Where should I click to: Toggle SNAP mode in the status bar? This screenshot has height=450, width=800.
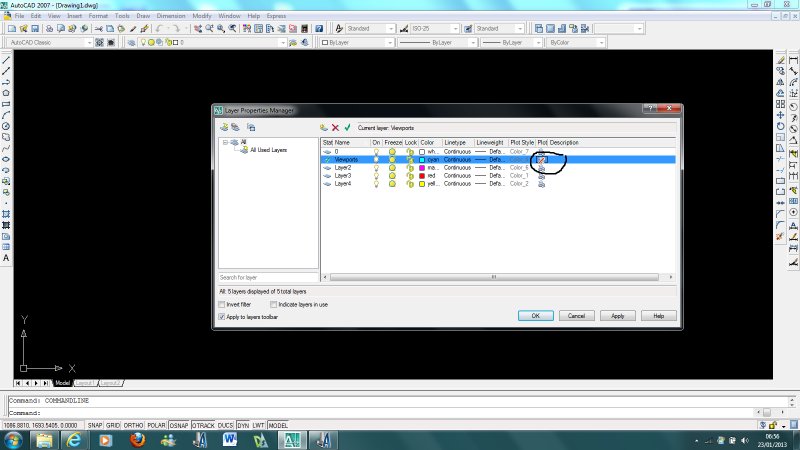click(x=95, y=425)
